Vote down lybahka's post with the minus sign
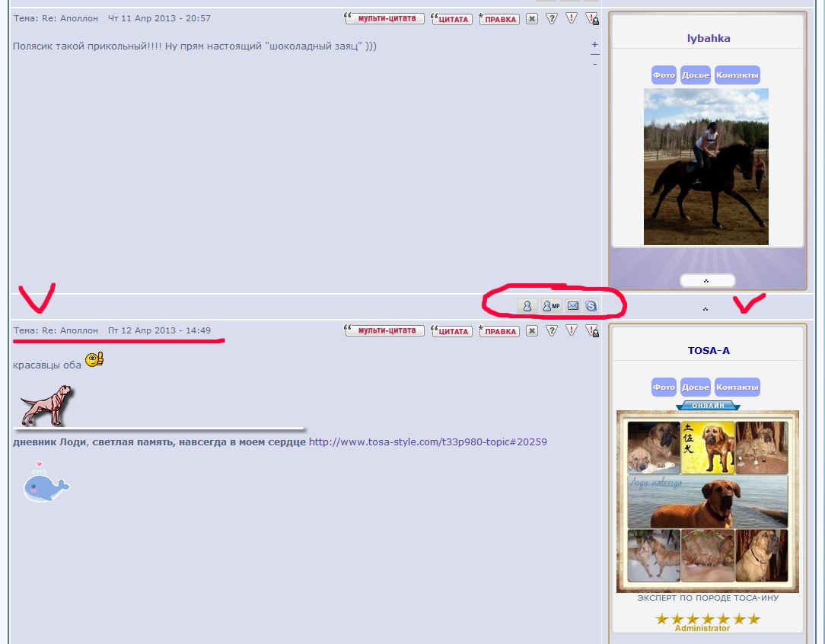Screen dimensions: 825x644 (x=594, y=64)
